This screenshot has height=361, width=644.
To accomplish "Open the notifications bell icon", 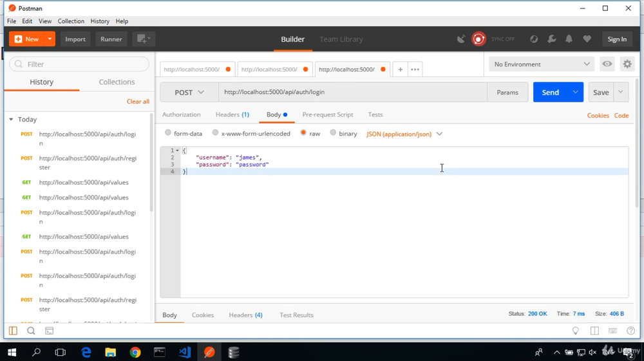I will click(569, 39).
